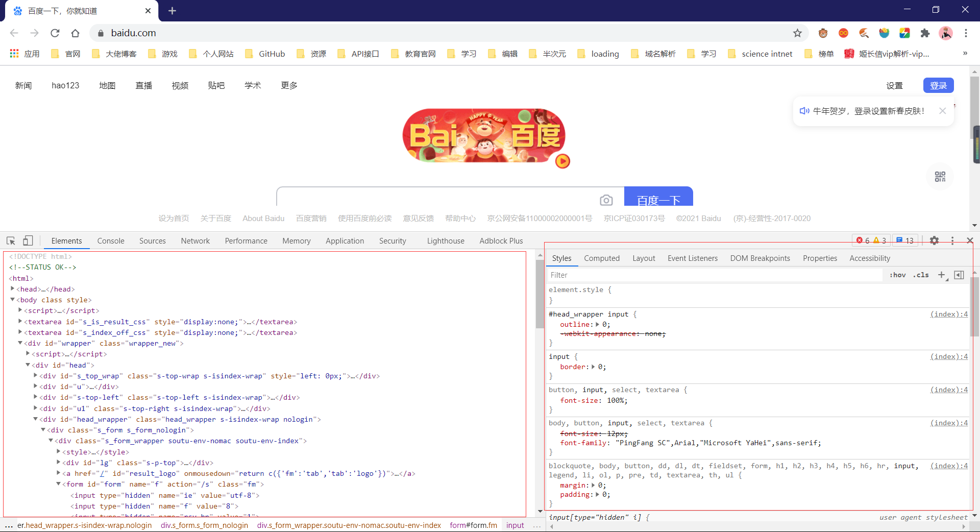
Task: Collapse the div#head_wrapper node
Action: click(x=36, y=419)
